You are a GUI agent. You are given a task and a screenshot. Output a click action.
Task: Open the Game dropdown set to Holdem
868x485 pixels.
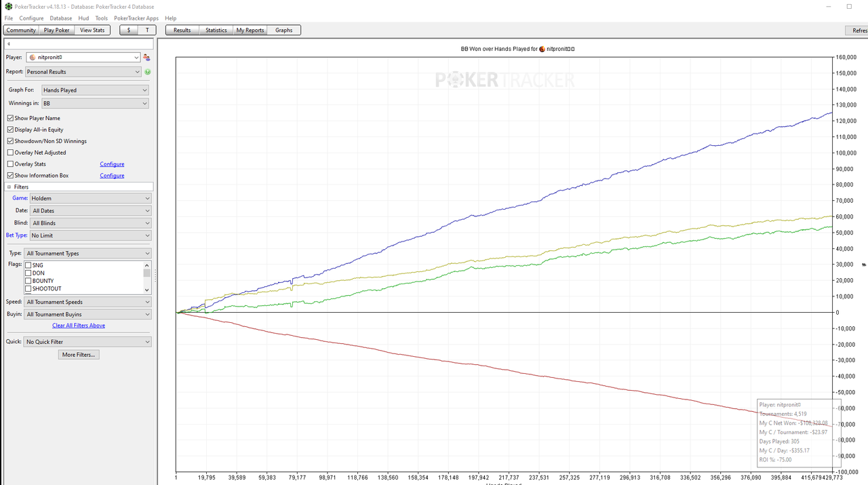[x=91, y=199]
